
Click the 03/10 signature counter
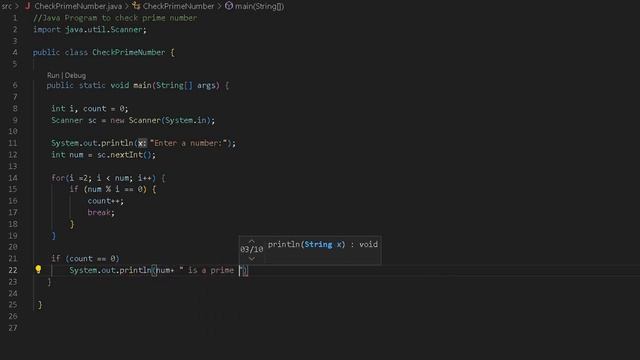(251, 249)
